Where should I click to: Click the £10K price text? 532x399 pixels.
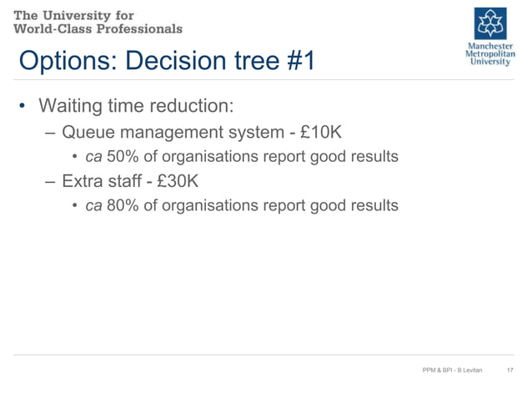321,132
